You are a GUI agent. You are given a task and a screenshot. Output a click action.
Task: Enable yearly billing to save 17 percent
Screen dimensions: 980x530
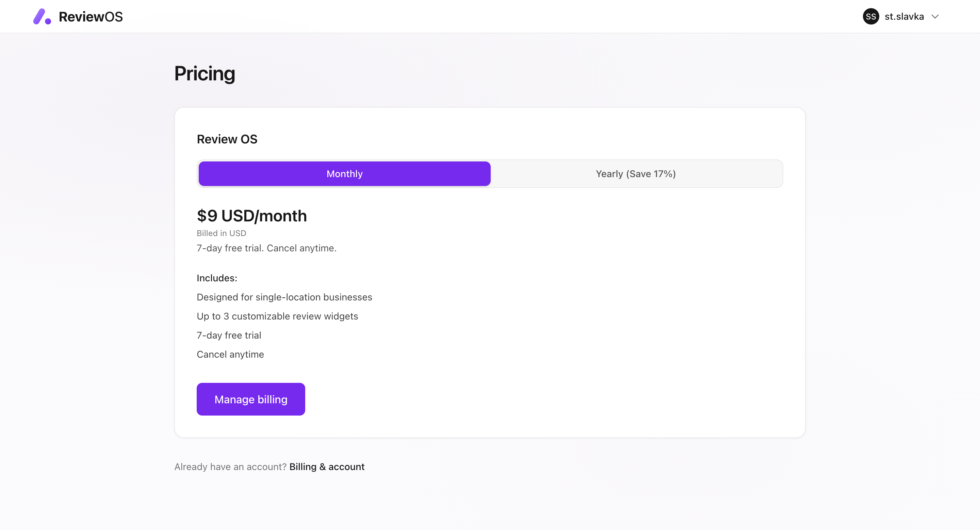click(x=636, y=174)
